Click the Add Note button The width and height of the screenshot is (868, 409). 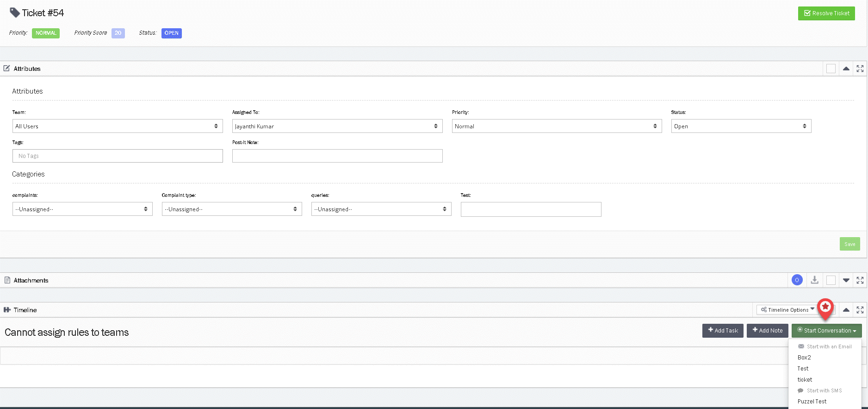tap(767, 331)
